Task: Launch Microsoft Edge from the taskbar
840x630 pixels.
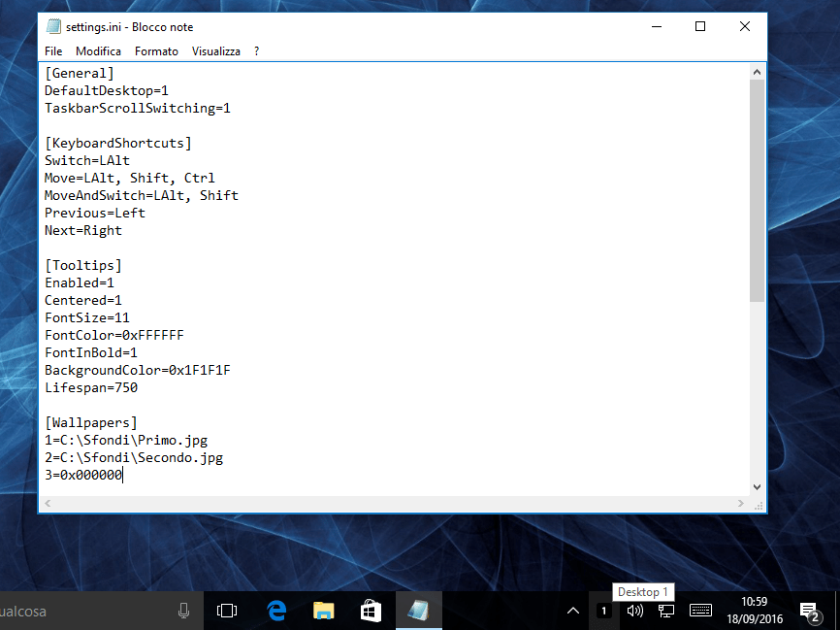Action: (276, 611)
